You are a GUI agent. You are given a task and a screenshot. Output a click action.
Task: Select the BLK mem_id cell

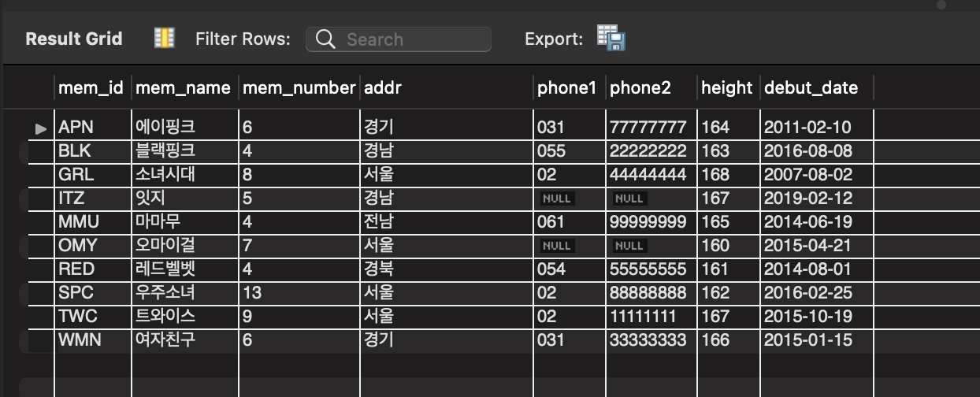pos(92,150)
